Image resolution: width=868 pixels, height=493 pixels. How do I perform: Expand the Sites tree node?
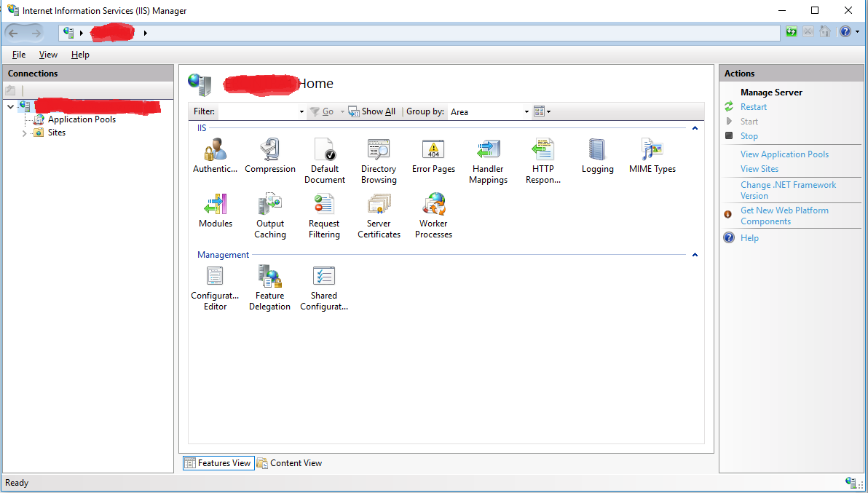pyautogui.click(x=24, y=133)
